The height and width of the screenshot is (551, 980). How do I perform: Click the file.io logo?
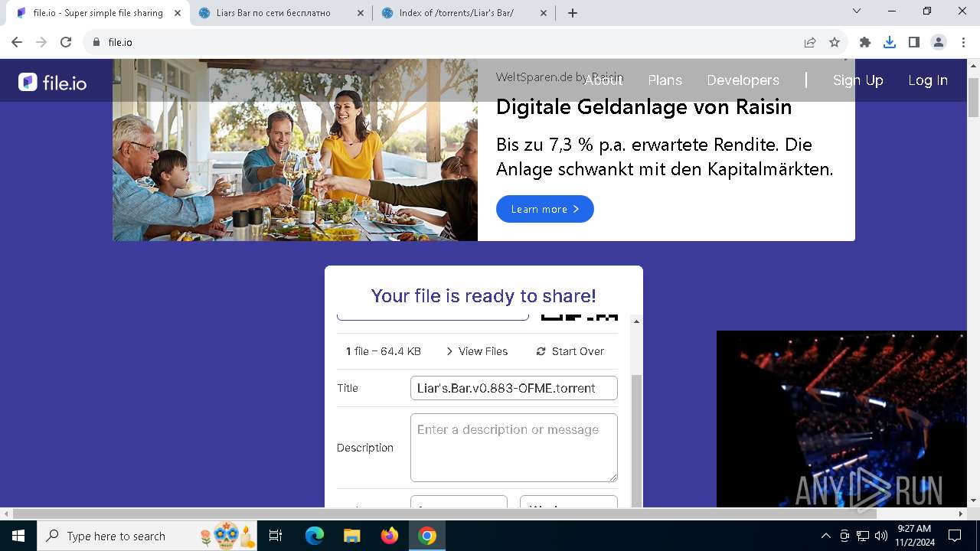(x=53, y=82)
